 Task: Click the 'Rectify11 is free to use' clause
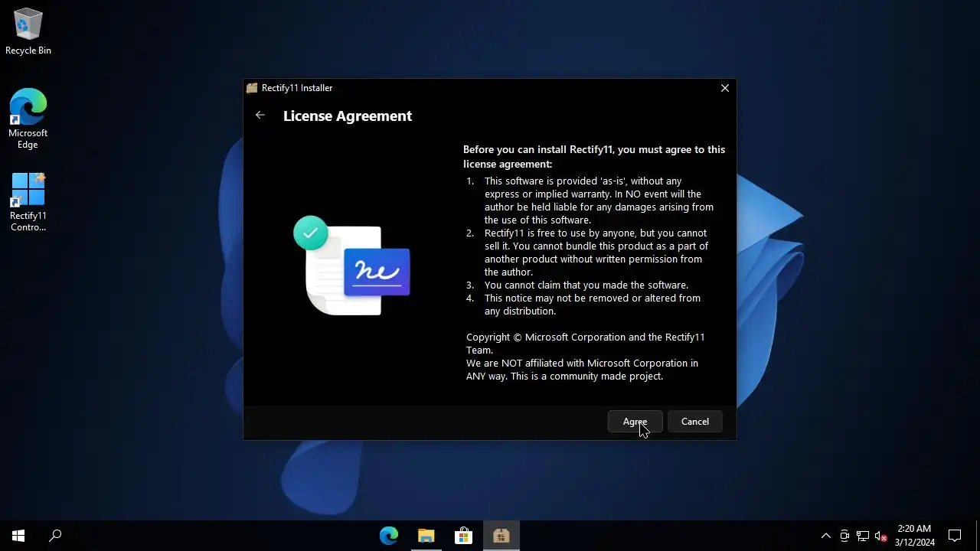596,253
